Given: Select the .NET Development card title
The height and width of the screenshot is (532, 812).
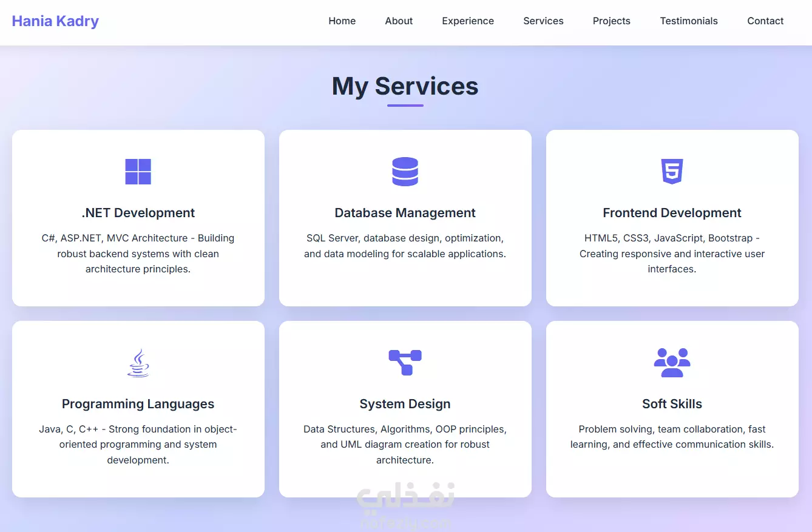Looking at the screenshot, I should pos(138,213).
